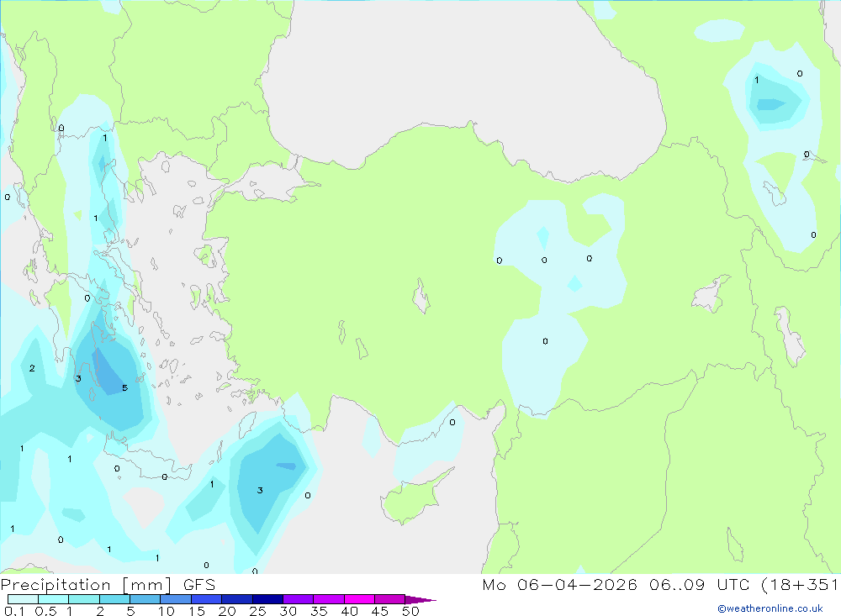Select the 35–40 mm legend color swatch
The width and height of the screenshot is (841, 616).
pyautogui.click(x=329, y=599)
